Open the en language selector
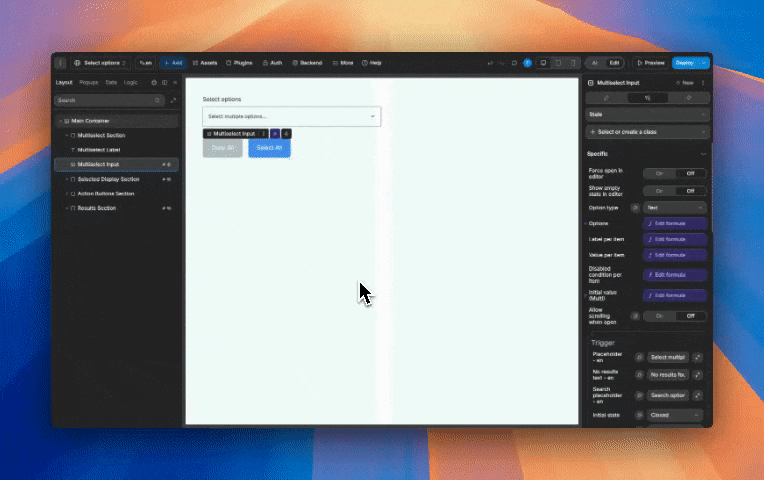764x480 pixels. 146,63
